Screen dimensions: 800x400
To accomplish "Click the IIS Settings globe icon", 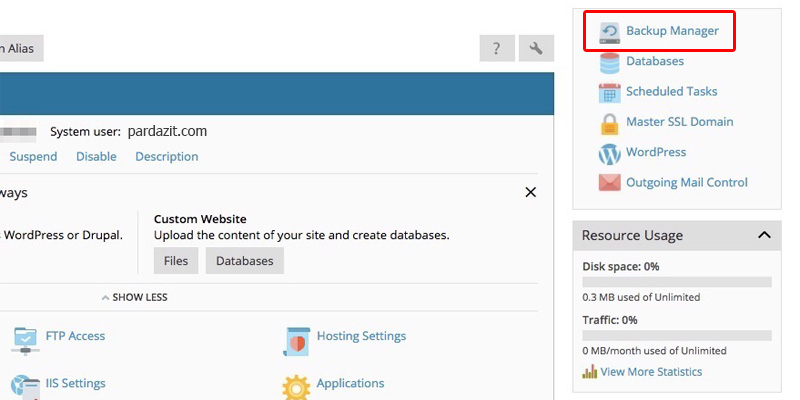I will (26, 385).
